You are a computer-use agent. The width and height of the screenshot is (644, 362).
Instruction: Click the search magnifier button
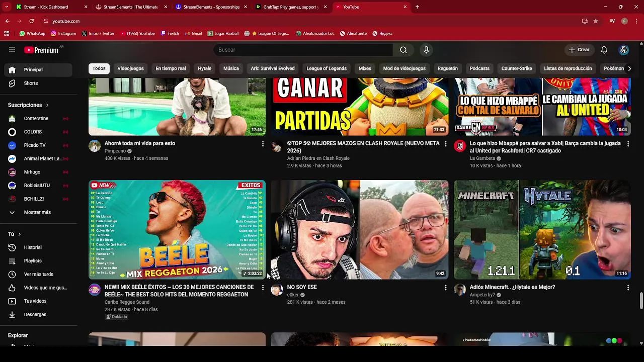[x=404, y=50]
